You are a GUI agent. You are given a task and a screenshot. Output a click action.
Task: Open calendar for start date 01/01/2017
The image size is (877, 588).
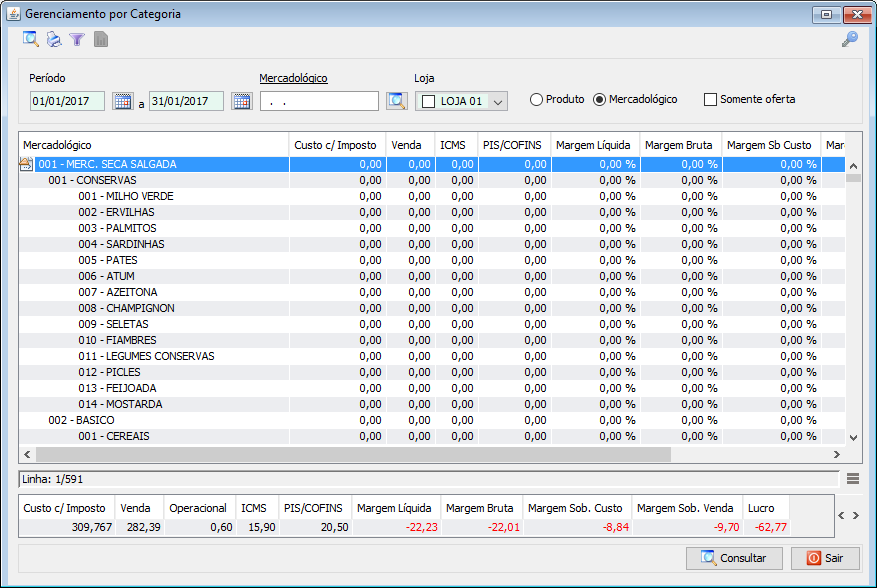pyautogui.click(x=122, y=101)
